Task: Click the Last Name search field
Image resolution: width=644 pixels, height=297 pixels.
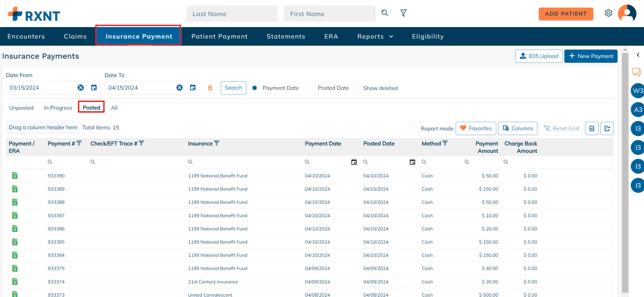Action: [x=232, y=14]
